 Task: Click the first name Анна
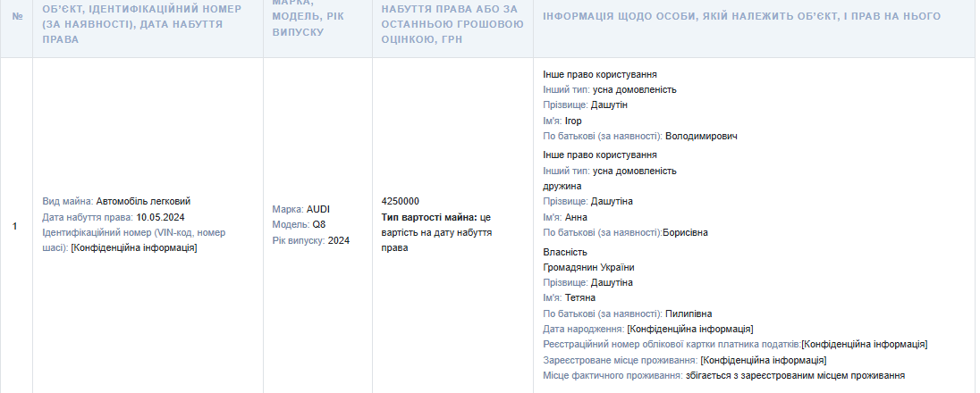[x=576, y=217]
